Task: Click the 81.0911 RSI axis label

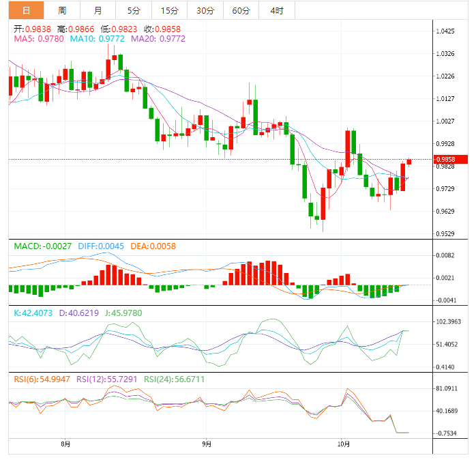Action: [447, 388]
